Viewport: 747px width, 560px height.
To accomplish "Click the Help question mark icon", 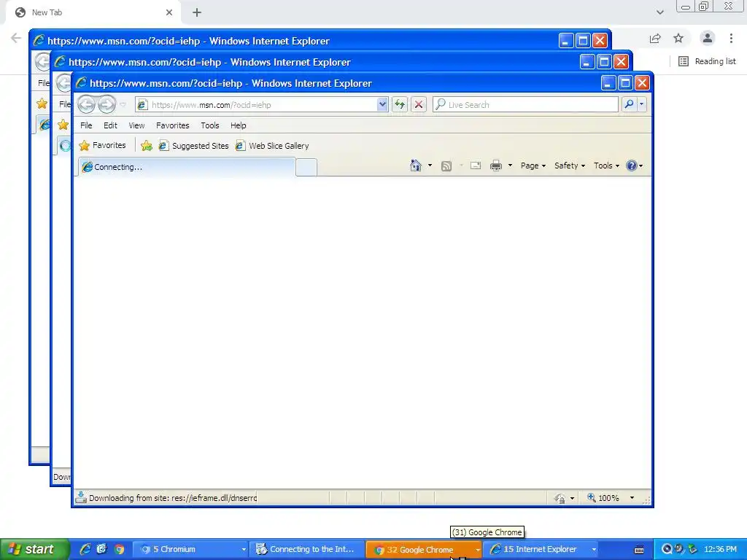I will [x=632, y=166].
